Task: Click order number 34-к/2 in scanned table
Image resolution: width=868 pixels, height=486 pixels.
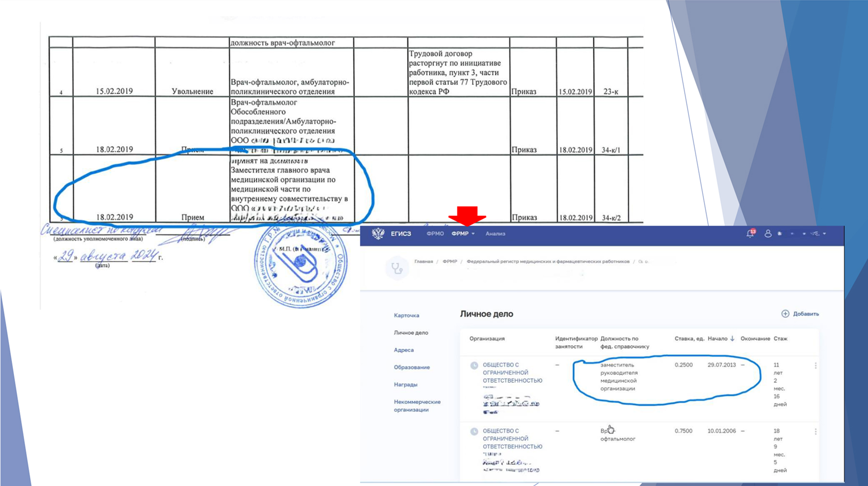Action: (x=611, y=217)
